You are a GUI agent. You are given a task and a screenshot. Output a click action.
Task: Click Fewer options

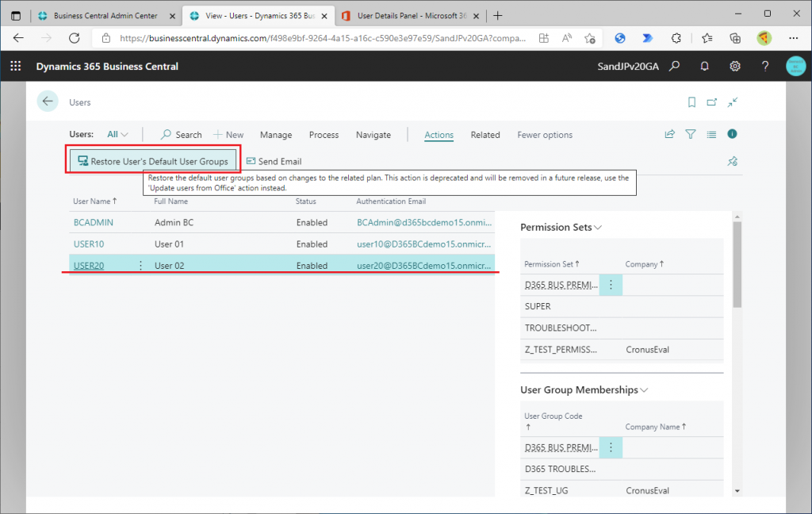point(545,135)
